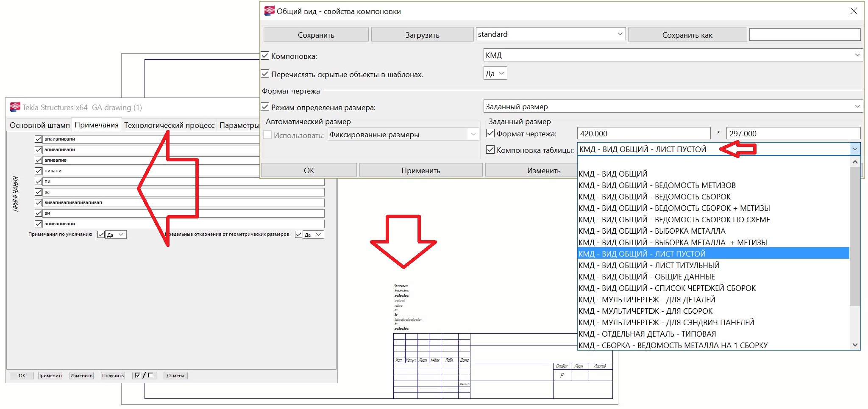Toggle the Компоновка checkbox

(265, 56)
